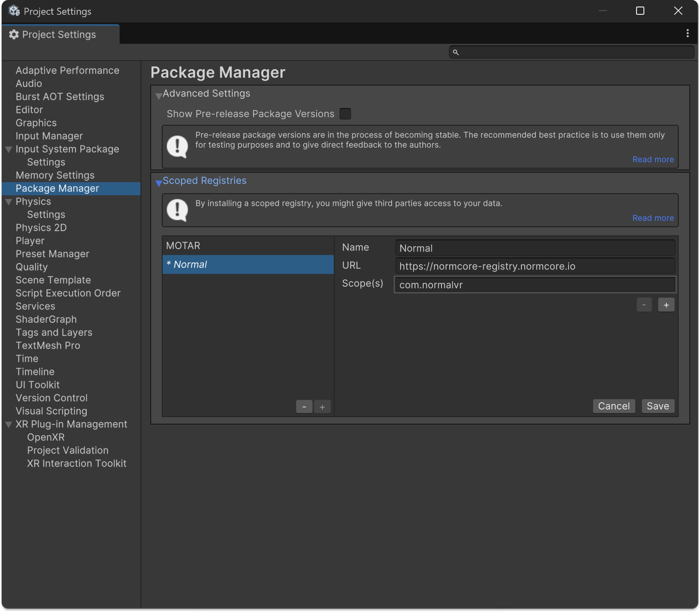Open the Player settings category
This screenshot has width=700, height=612.
click(30, 241)
